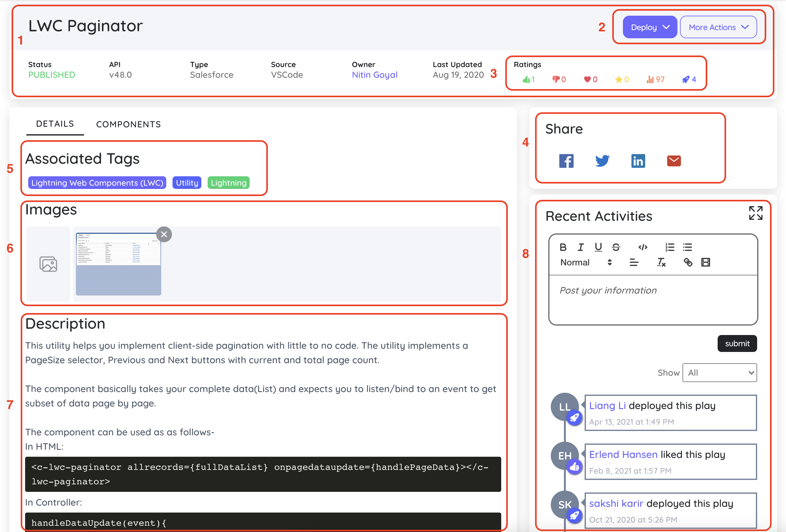Image resolution: width=786 pixels, height=532 pixels.
Task: Share on LinkedIn
Action: point(638,161)
